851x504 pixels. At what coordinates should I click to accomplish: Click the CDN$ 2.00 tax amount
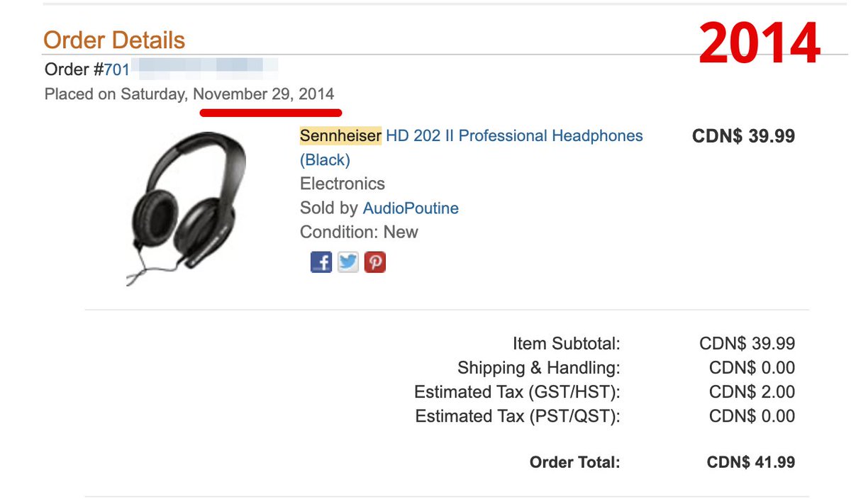(752, 392)
